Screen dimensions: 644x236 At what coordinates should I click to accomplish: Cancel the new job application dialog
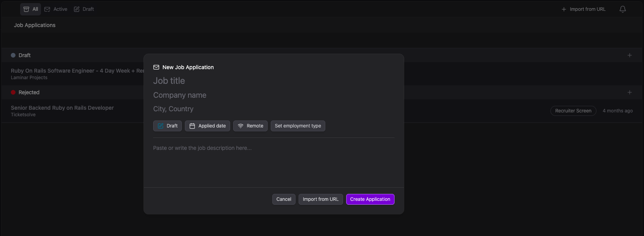[x=284, y=199]
